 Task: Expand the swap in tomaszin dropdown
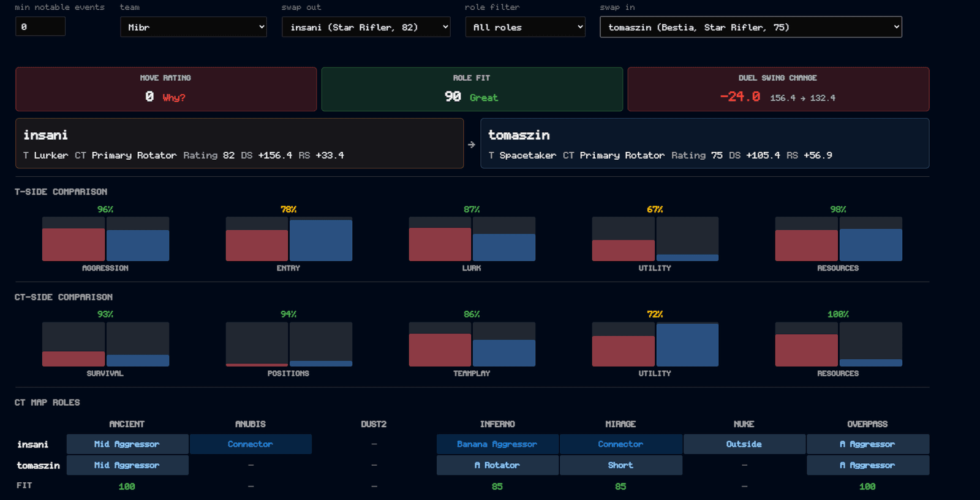point(751,27)
